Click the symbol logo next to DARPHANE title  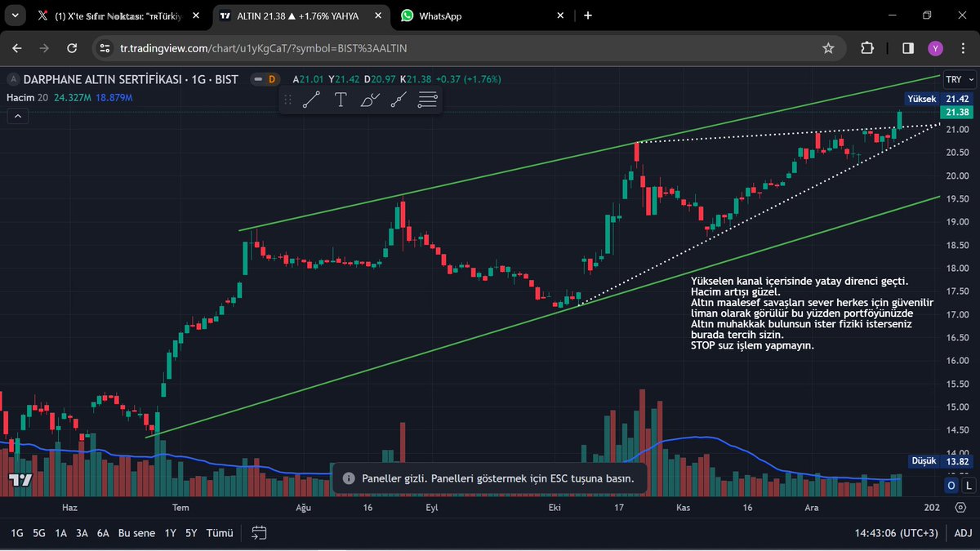tap(13, 79)
